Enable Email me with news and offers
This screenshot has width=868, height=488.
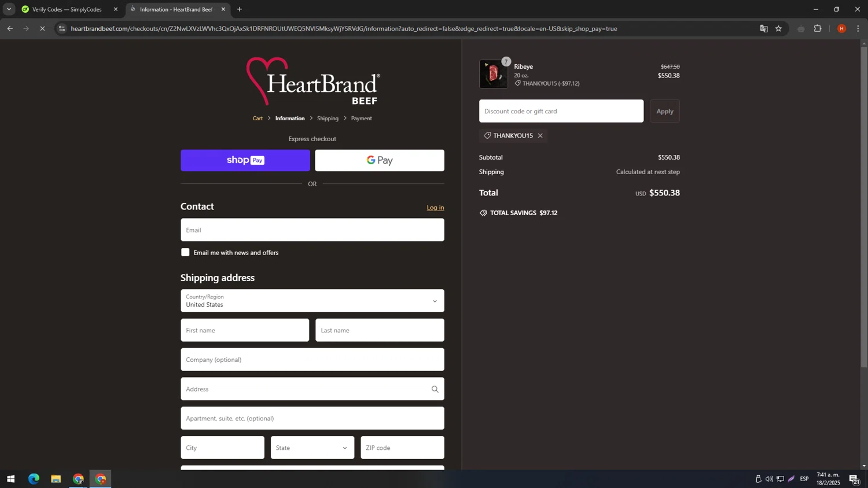185,252
